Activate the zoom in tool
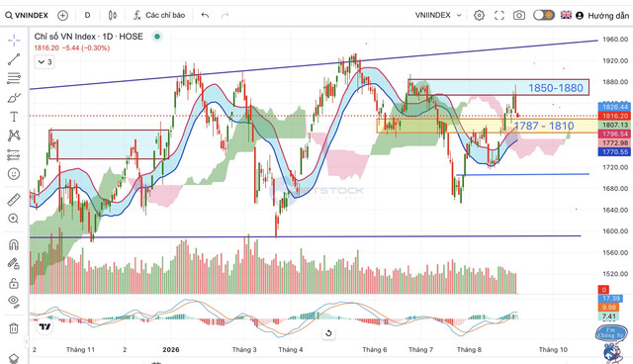Viewport: 633px width, 364px height. click(14, 219)
